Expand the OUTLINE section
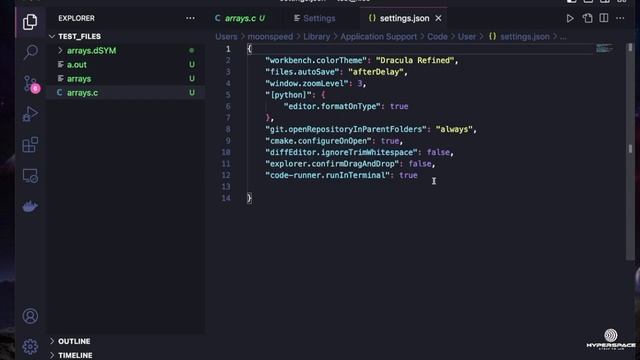The height and width of the screenshot is (360, 640). click(x=74, y=341)
